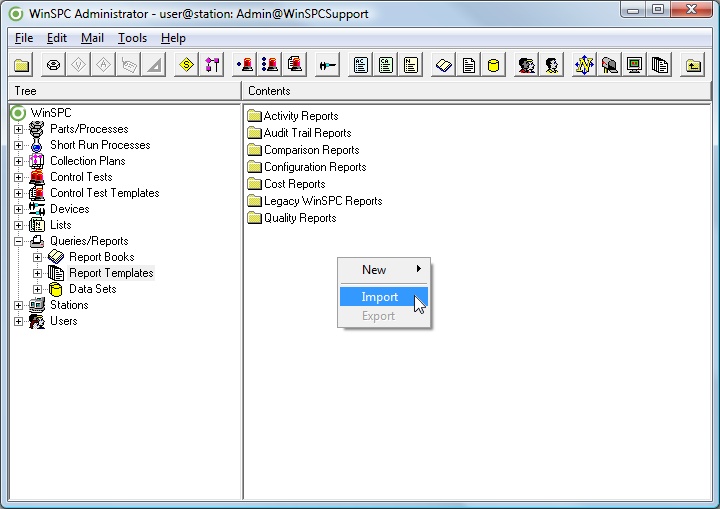Click the control test template toolbar icon
This screenshot has height=509, width=720.
(x=294, y=65)
